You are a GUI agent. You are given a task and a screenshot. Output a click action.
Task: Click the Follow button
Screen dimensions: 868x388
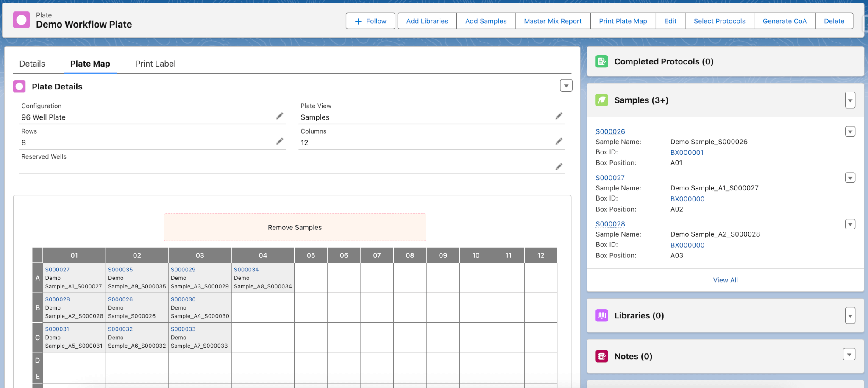(370, 21)
